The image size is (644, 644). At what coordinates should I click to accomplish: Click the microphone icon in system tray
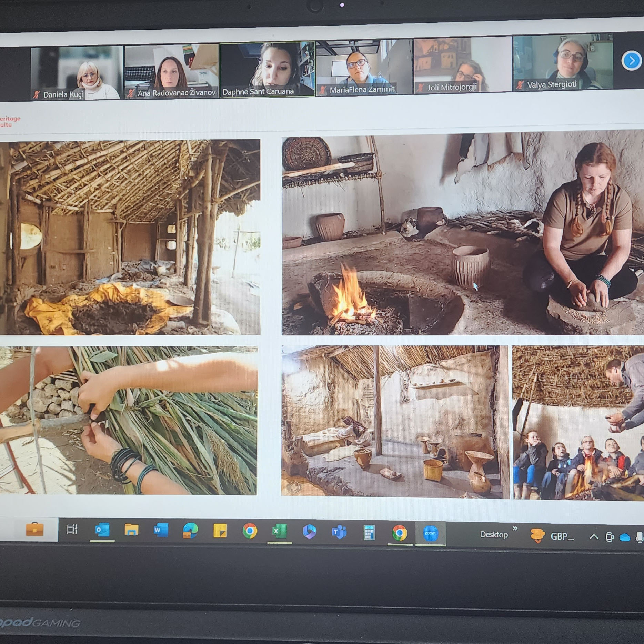639,537
